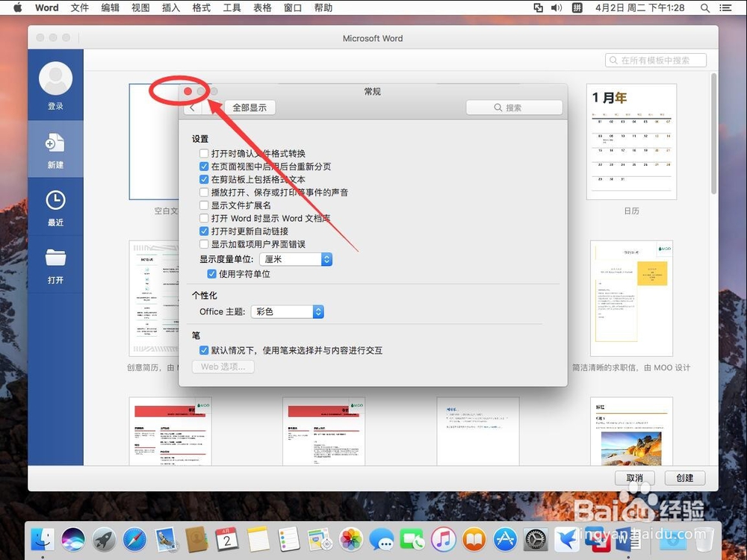Viewport: 747px width, 560px height.
Task: Launch Siri from the Dock
Action: coord(73,540)
